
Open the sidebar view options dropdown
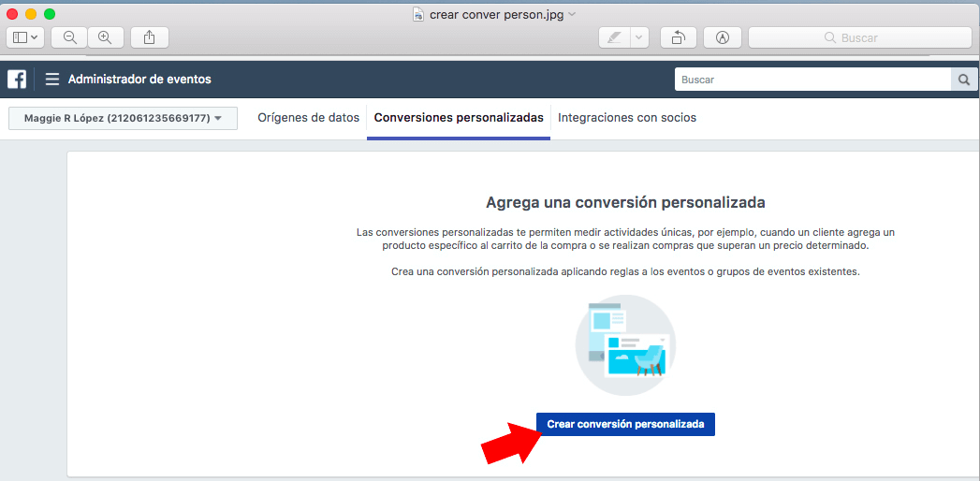pos(25,37)
